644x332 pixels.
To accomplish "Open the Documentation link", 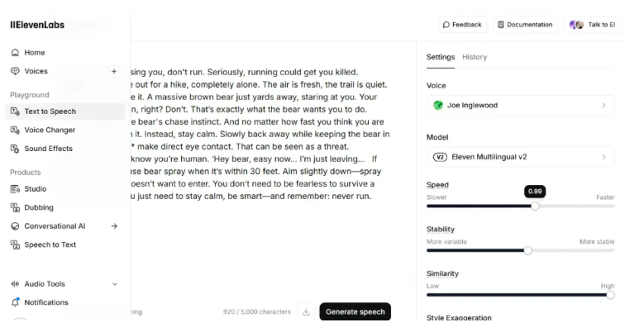I will point(525,25).
